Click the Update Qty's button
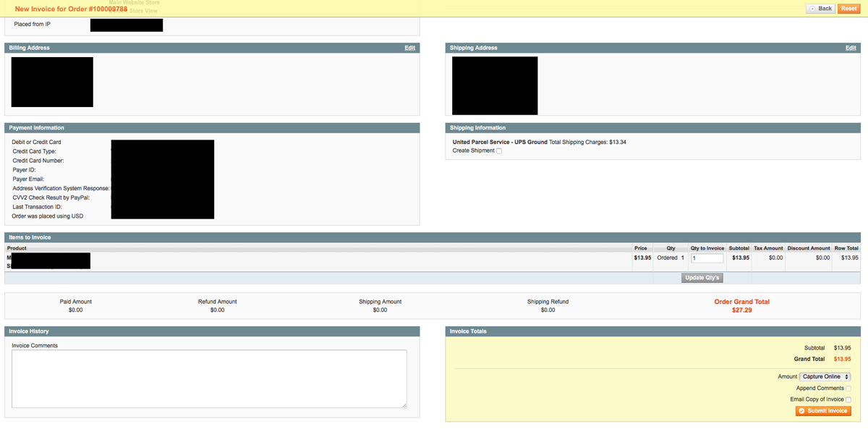Screen dimensions: 868x437 point(701,277)
